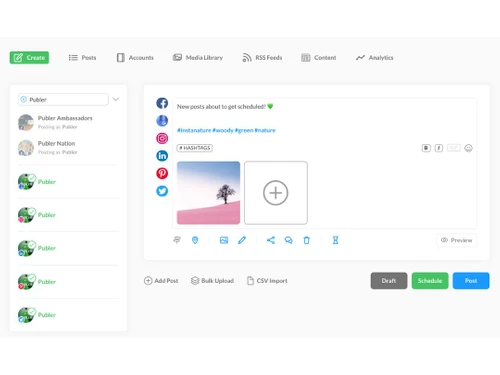Viewport: 500px width, 375px height.
Task: Select the blue round network icon below Facebook
Action: pyautogui.click(x=162, y=121)
